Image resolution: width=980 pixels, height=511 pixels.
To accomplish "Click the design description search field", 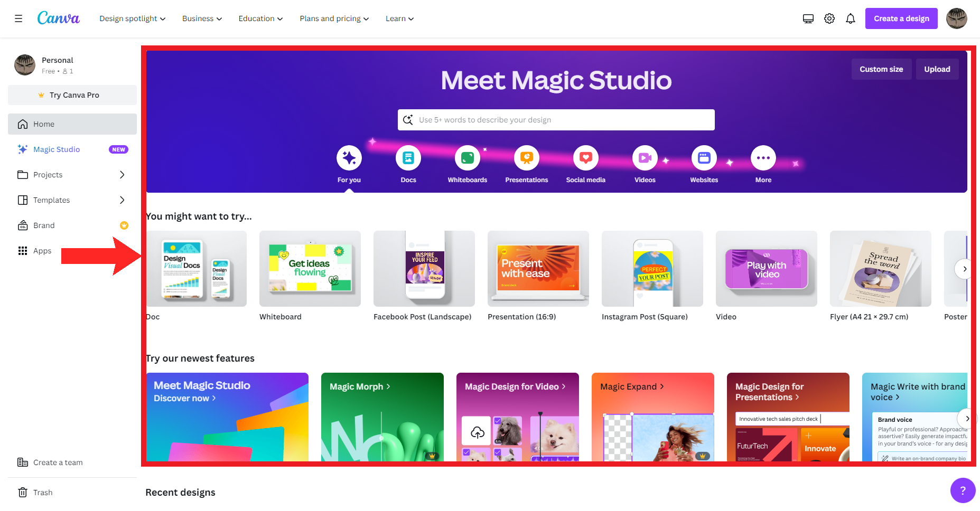I will [556, 120].
